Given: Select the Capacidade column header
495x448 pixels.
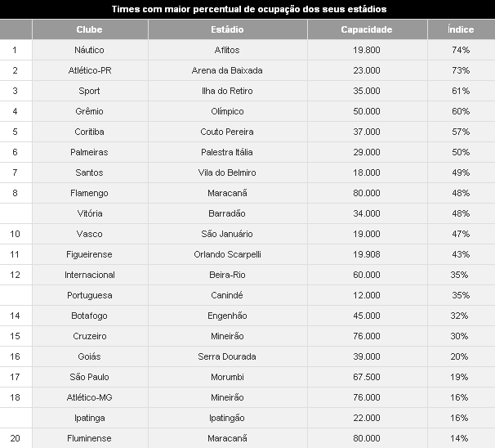Looking at the screenshot, I should click(x=367, y=29).
